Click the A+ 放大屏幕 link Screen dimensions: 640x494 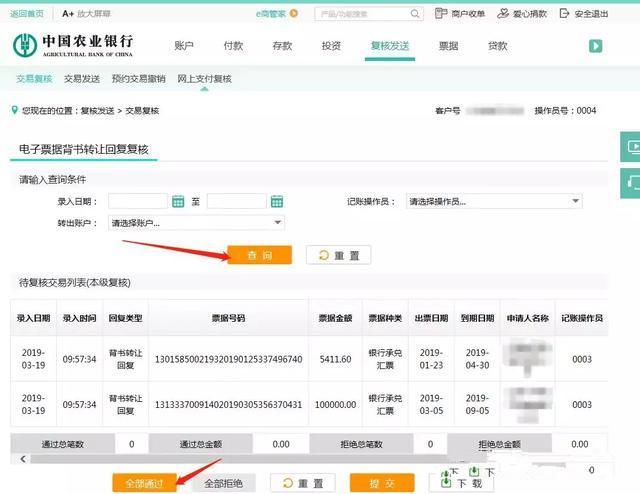(86, 13)
